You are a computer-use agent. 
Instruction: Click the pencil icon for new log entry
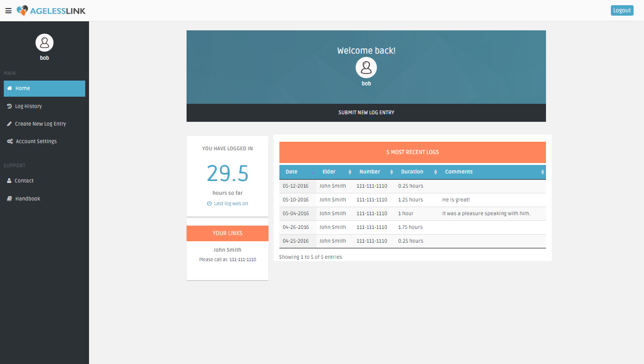click(9, 124)
